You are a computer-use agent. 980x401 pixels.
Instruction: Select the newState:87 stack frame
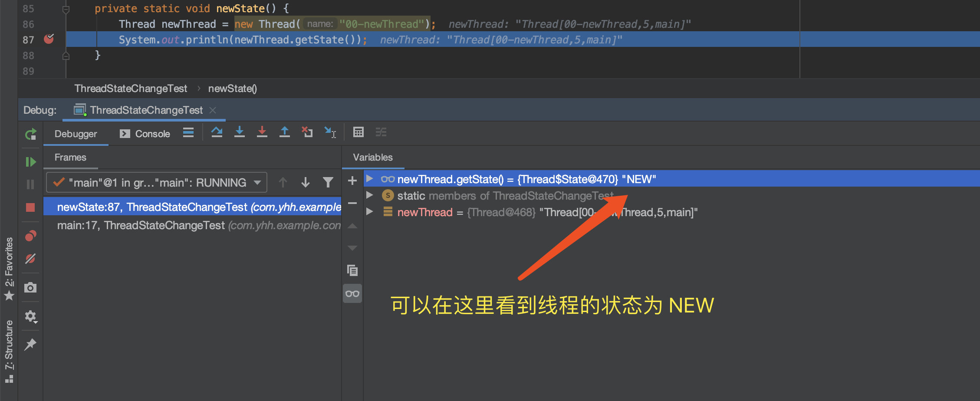tap(192, 207)
